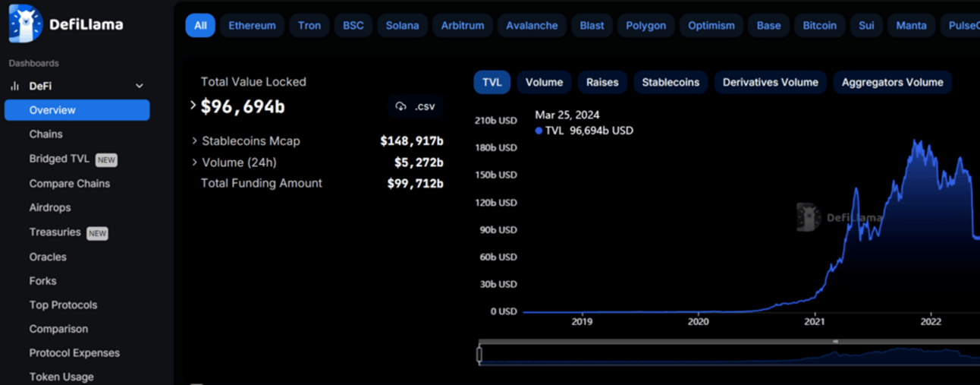Open the Oracles page
Viewport: 980px width, 385px height.
coord(48,257)
